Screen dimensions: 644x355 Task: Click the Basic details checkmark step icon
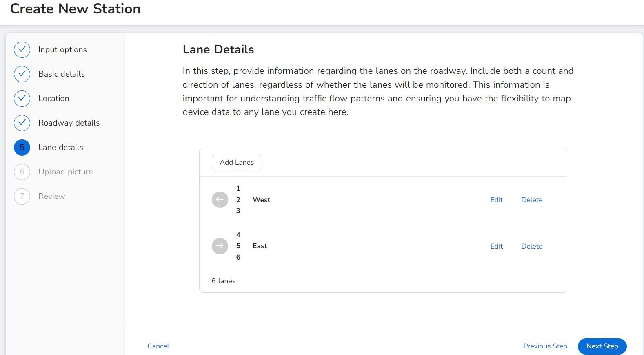coord(22,74)
